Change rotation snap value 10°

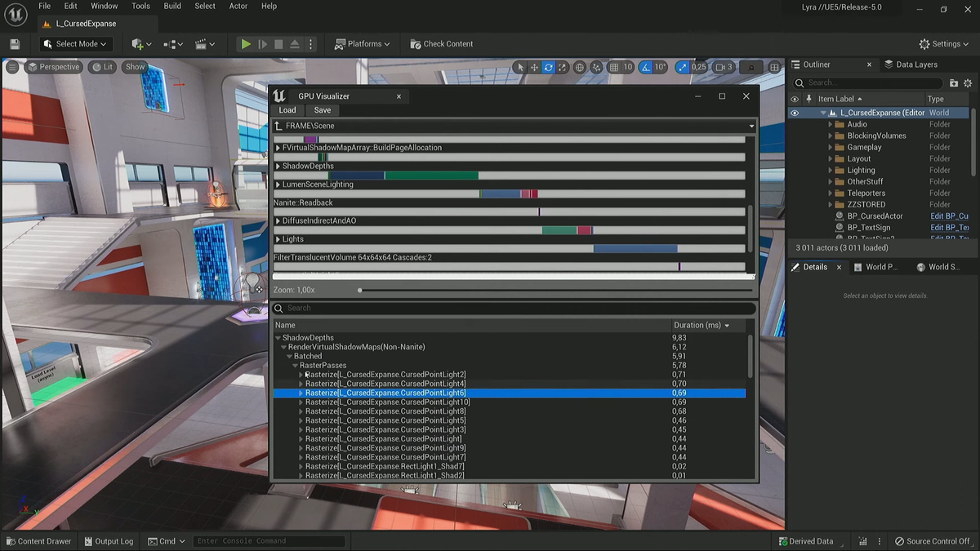[661, 67]
